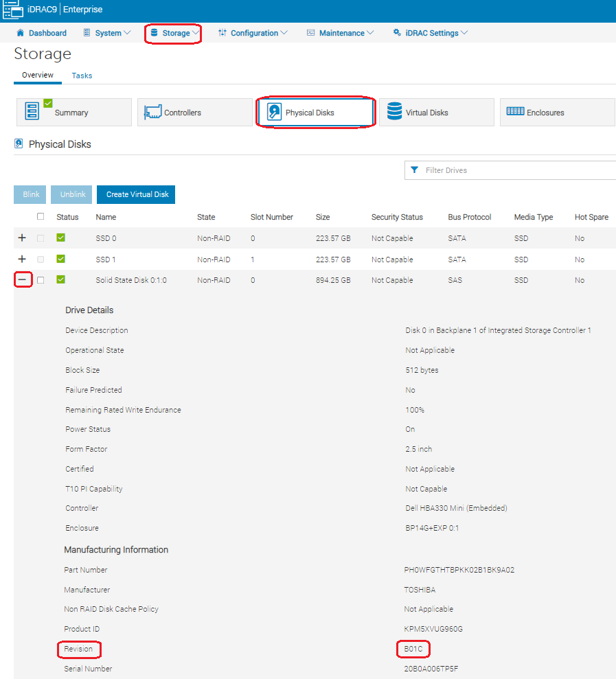Viewport: 616px width, 679px height.
Task: Open the System menu
Action: tap(107, 33)
